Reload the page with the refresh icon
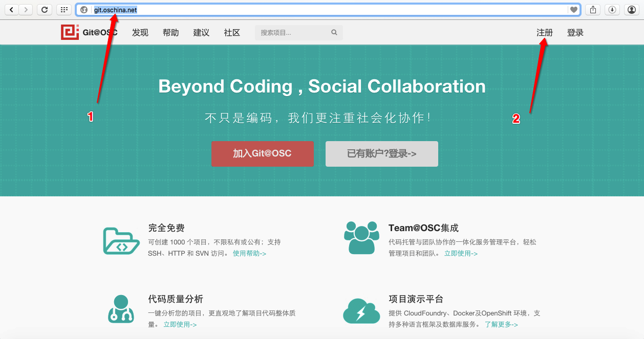The image size is (644, 339). [45, 9]
